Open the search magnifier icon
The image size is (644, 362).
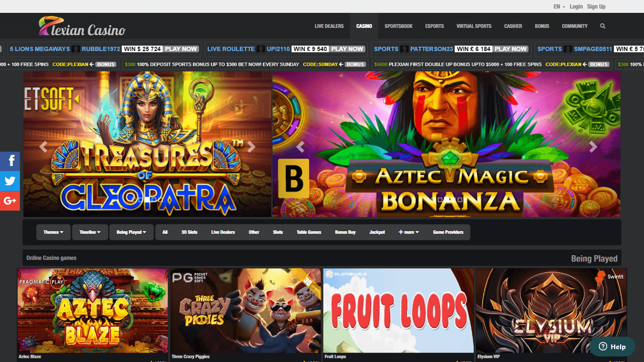[x=603, y=26]
